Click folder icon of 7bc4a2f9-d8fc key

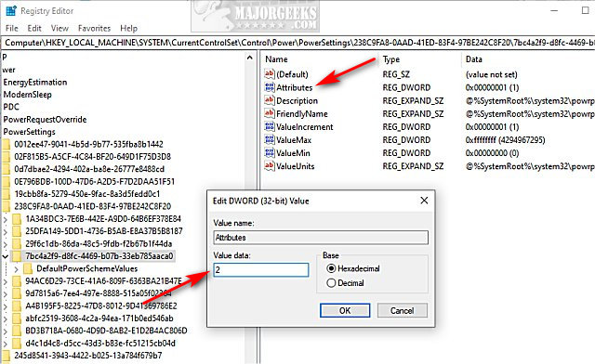(17, 256)
